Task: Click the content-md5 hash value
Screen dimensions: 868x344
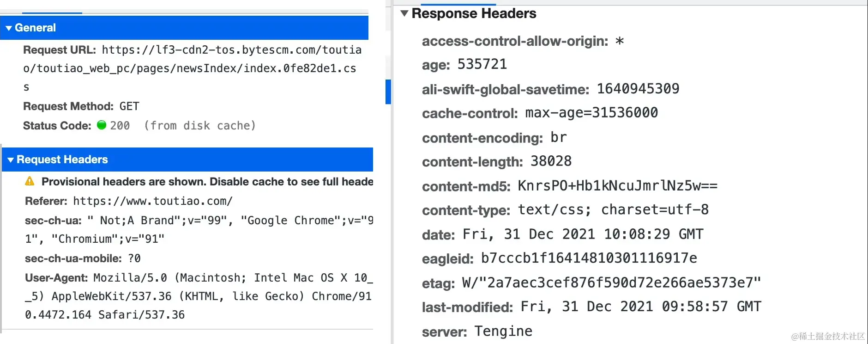Action: click(617, 186)
